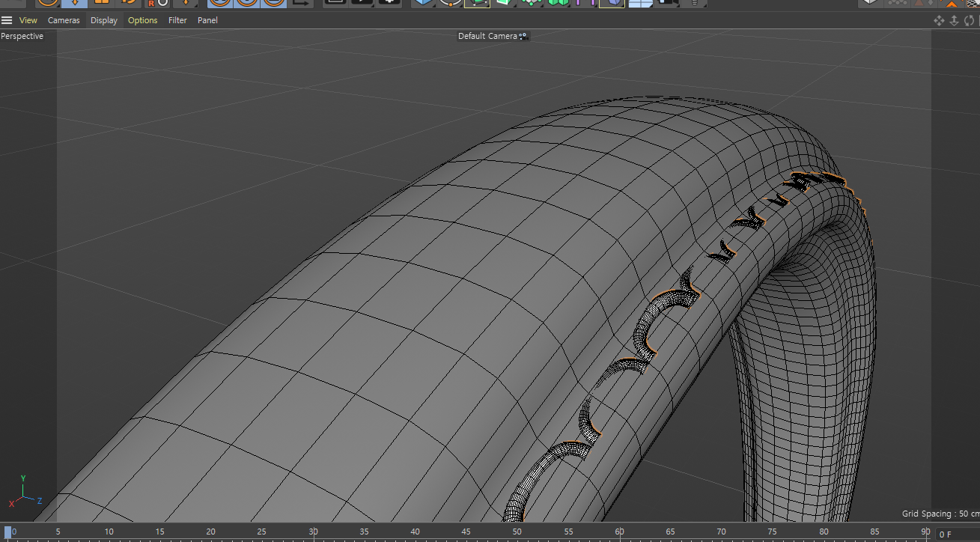The image size is (980, 542).
Task: Jump to frame 10 on timeline ruler
Action: click(x=109, y=532)
